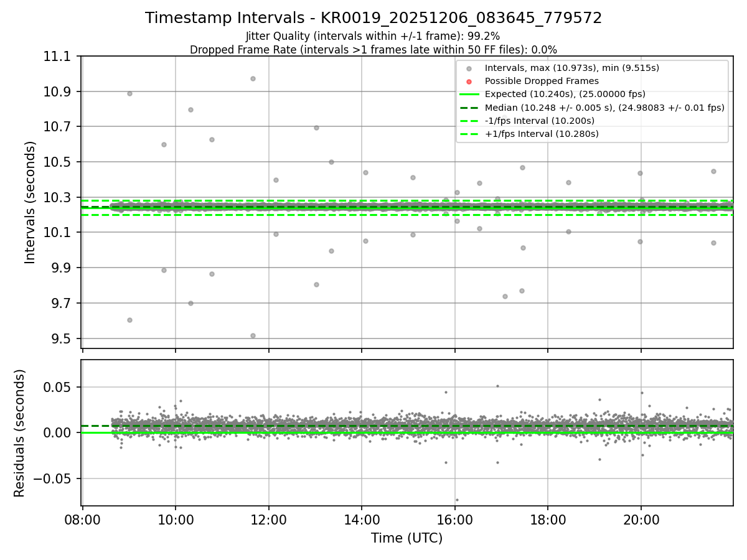Click the dark green dashed Median line sample
Viewport: 747px width, 560px height.
pos(469,108)
